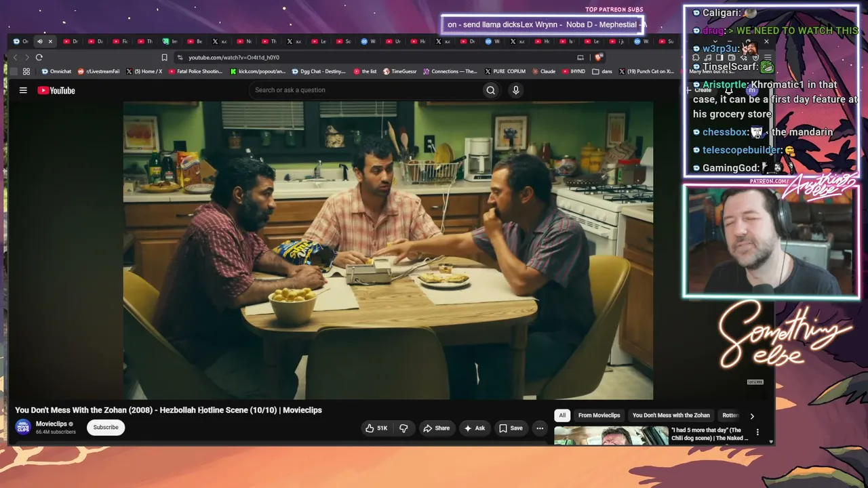This screenshot has width=868, height=488.
Task: Open the Omnichat bookmark
Action: (56, 71)
